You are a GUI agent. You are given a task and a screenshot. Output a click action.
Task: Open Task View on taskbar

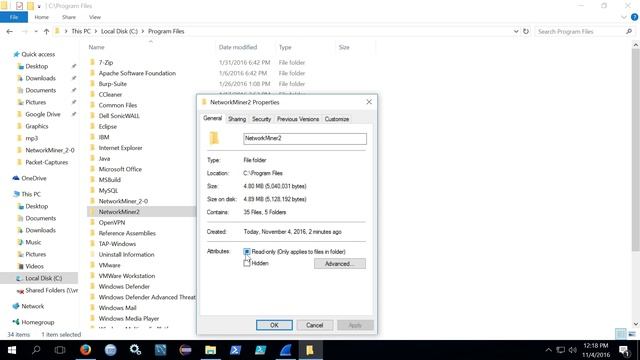point(60,350)
